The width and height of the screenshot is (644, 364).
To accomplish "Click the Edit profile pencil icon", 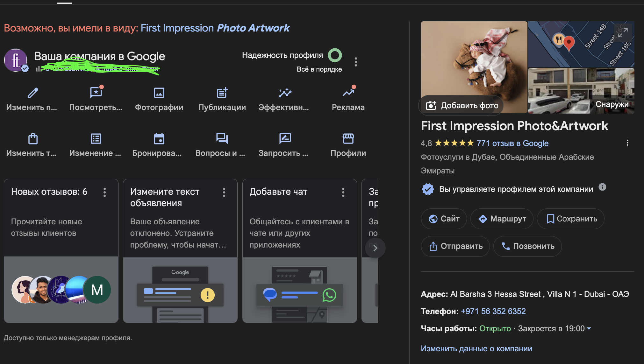I will [x=32, y=93].
